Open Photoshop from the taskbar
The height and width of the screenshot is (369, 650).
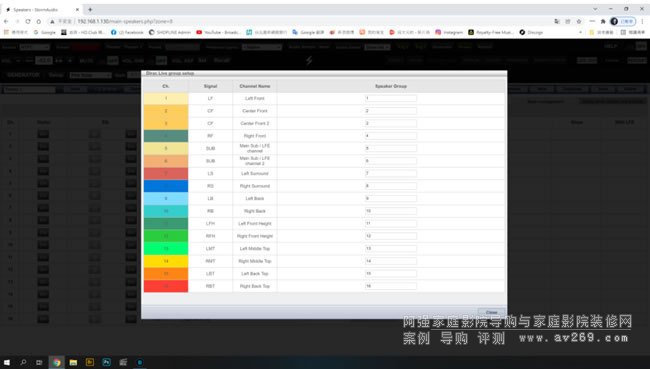tap(107, 362)
